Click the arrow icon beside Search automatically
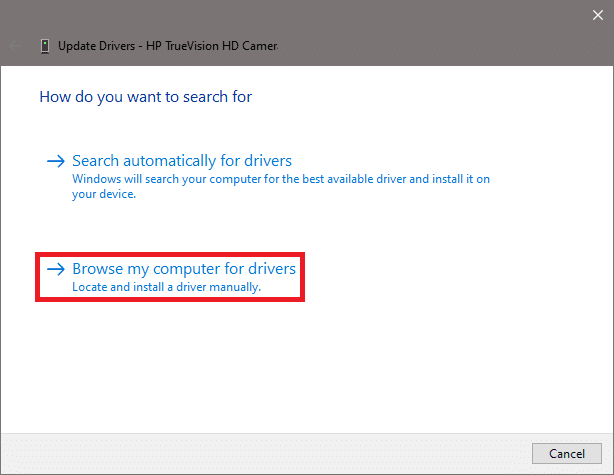This screenshot has height=475, width=614. coord(56,161)
